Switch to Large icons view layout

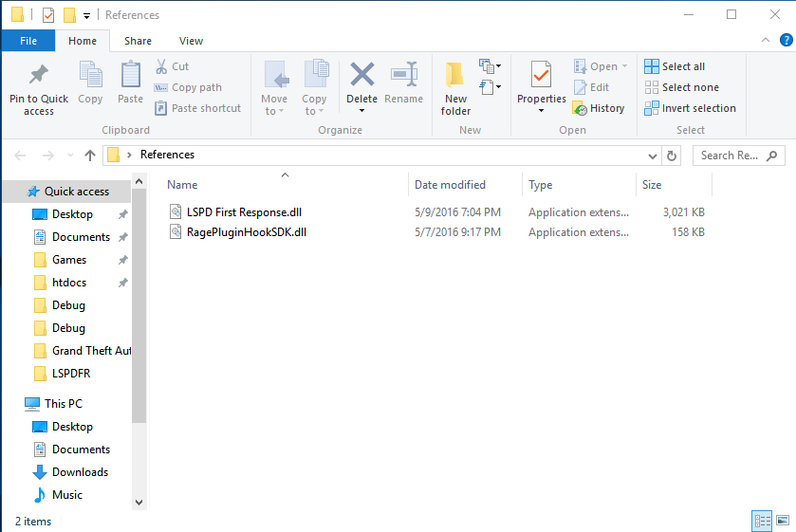point(783,521)
